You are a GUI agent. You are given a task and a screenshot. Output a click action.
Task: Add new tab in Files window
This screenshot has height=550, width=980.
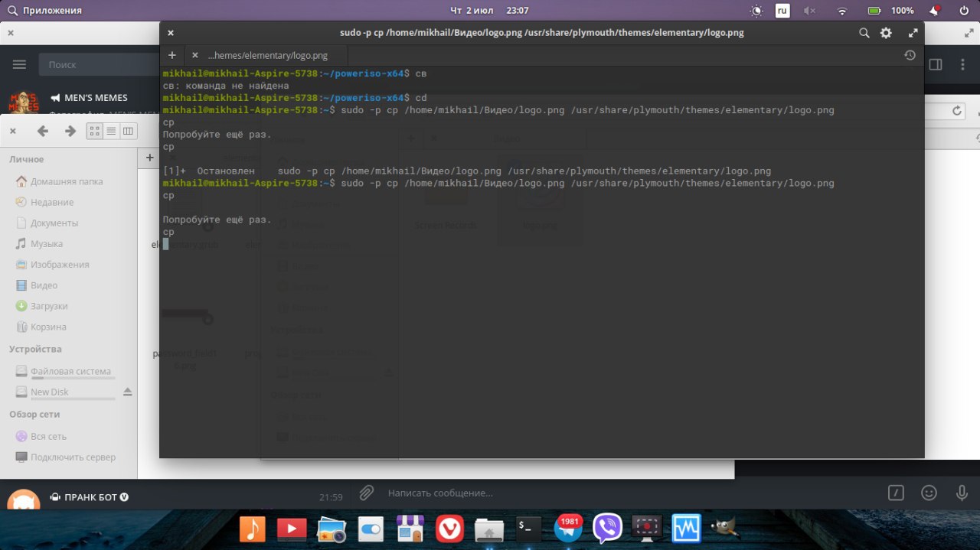pos(149,158)
